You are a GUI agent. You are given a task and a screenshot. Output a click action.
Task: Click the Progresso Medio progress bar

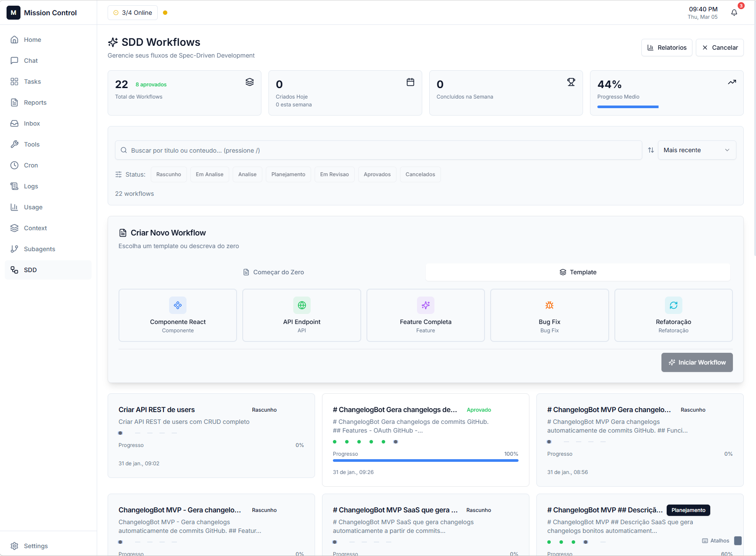point(627,106)
